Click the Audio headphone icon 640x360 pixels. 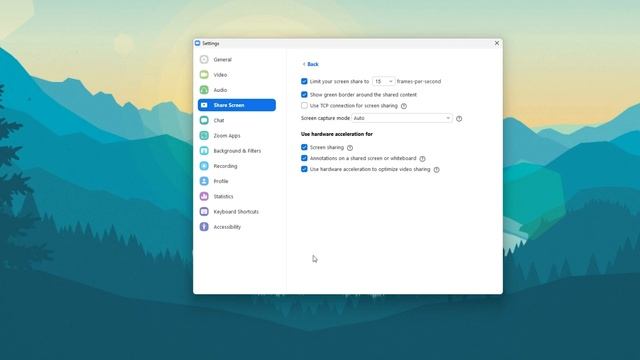point(204,90)
